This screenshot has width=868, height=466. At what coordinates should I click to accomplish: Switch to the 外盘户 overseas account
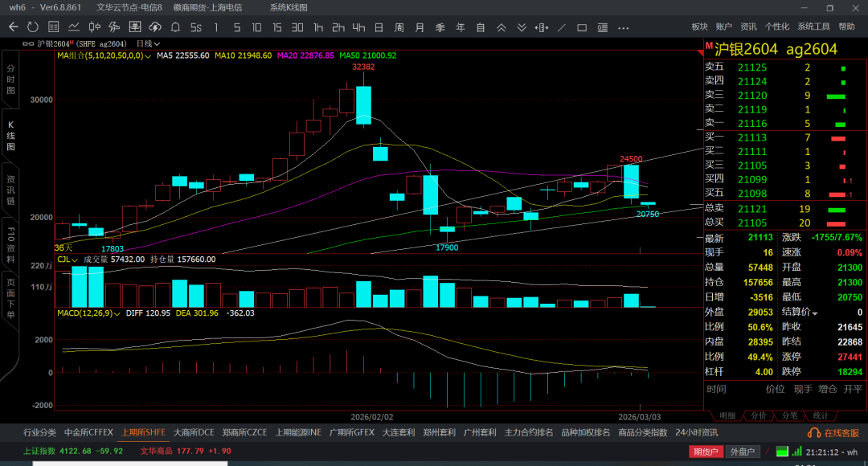tap(741, 452)
